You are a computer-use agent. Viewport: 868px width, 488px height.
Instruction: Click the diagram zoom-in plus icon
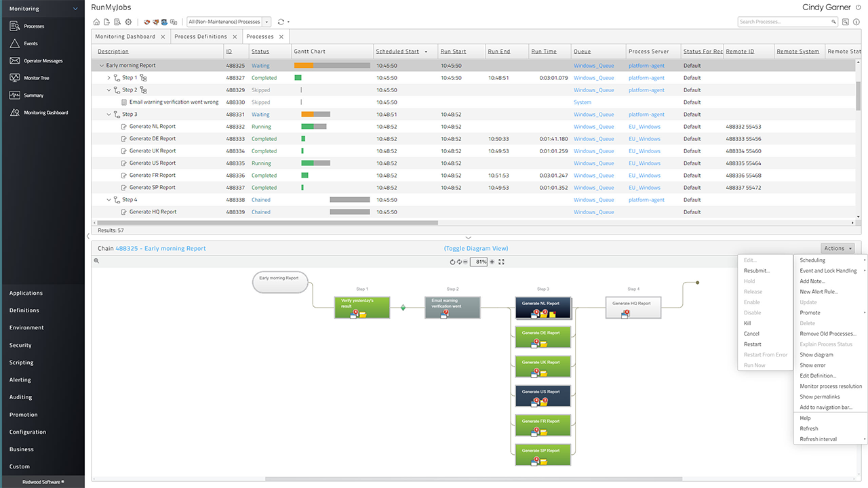coord(492,262)
